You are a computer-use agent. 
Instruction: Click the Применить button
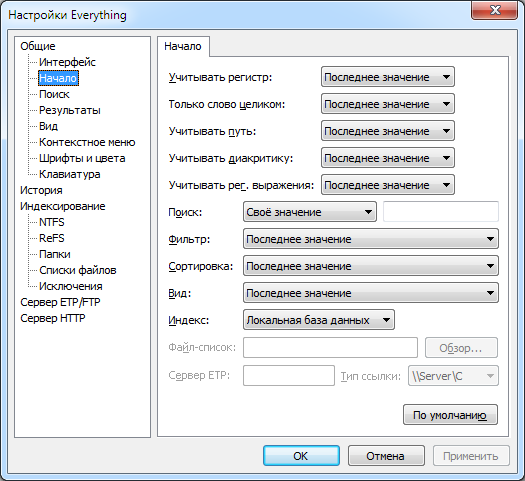[x=471, y=456]
